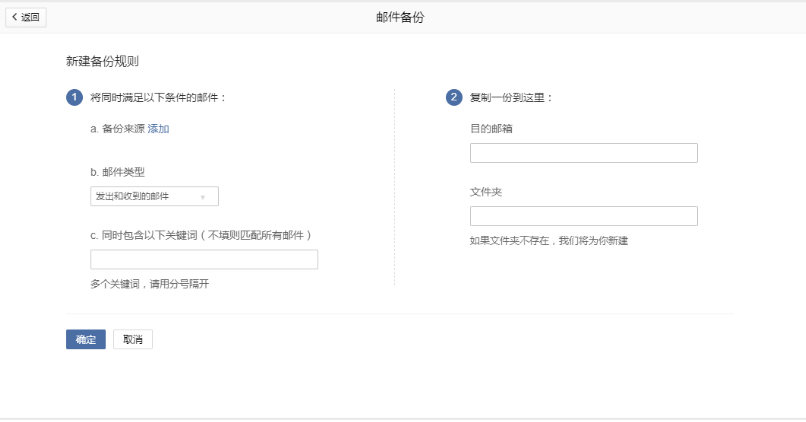806x422 pixels.
Task: Click the 'a. 备份来源' label
Action: (117, 129)
